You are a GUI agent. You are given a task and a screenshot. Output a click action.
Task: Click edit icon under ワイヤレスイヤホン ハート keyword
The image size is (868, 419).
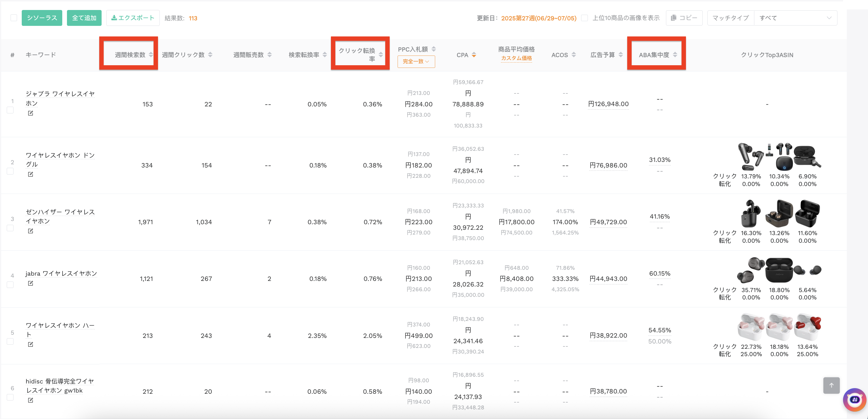(30, 344)
